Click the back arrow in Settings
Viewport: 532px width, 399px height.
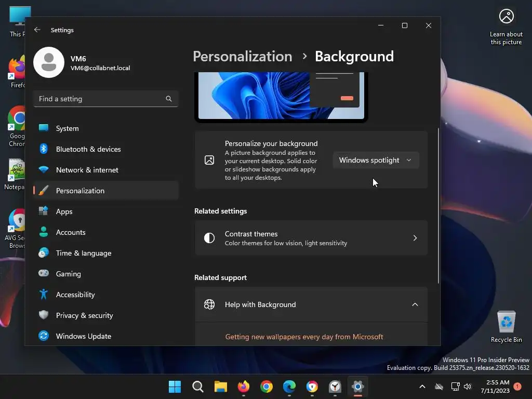(x=37, y=30)
